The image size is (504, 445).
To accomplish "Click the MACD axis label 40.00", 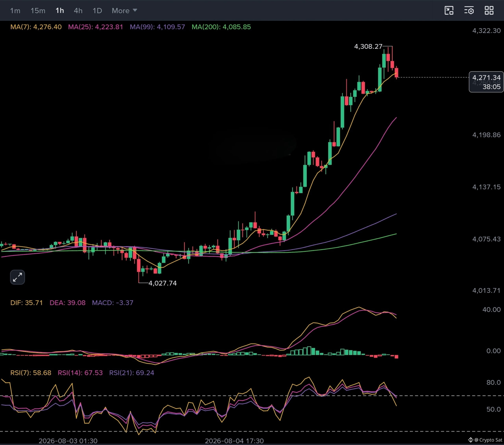I will click(491, 309).
